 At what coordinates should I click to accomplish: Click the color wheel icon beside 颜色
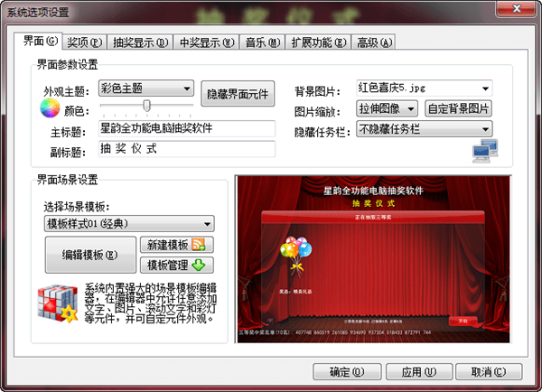click(50, 110)
